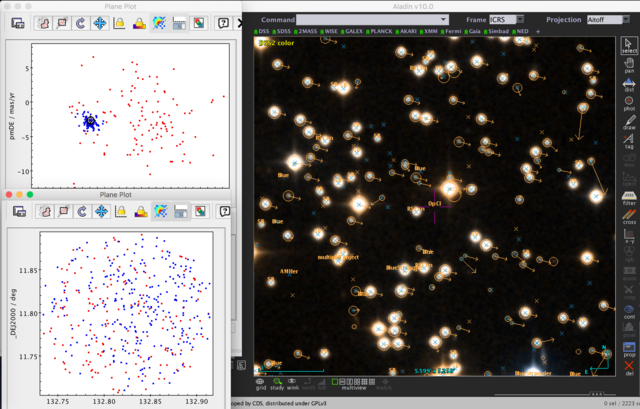Viewport: 640px width, 409px height.
Task: Click rescale arrows icon in upper Plane Plot
Action: 101,22
